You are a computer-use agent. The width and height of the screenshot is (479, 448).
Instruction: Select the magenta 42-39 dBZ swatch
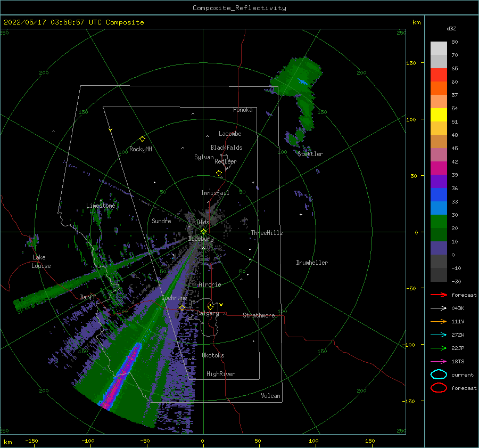coord(439,168)
